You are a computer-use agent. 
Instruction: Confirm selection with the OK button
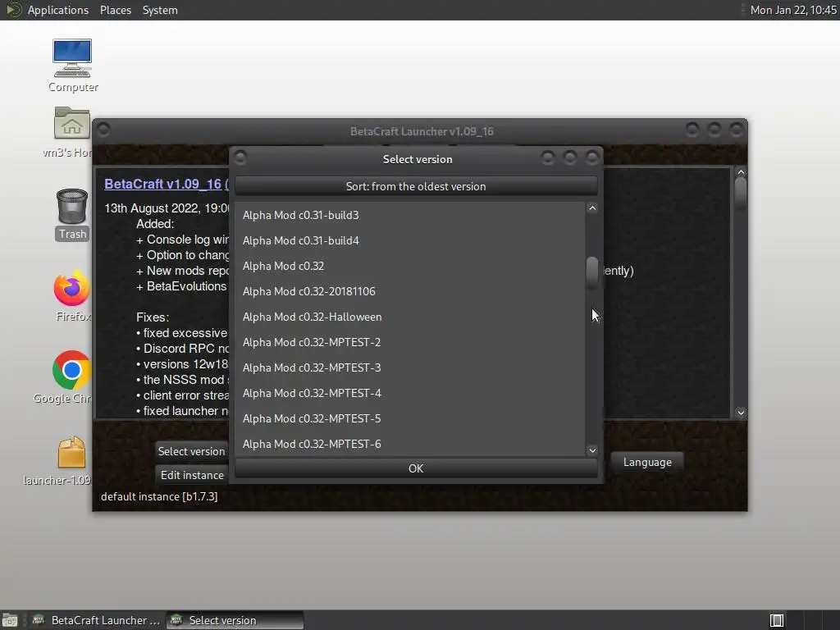pos(416,468)
